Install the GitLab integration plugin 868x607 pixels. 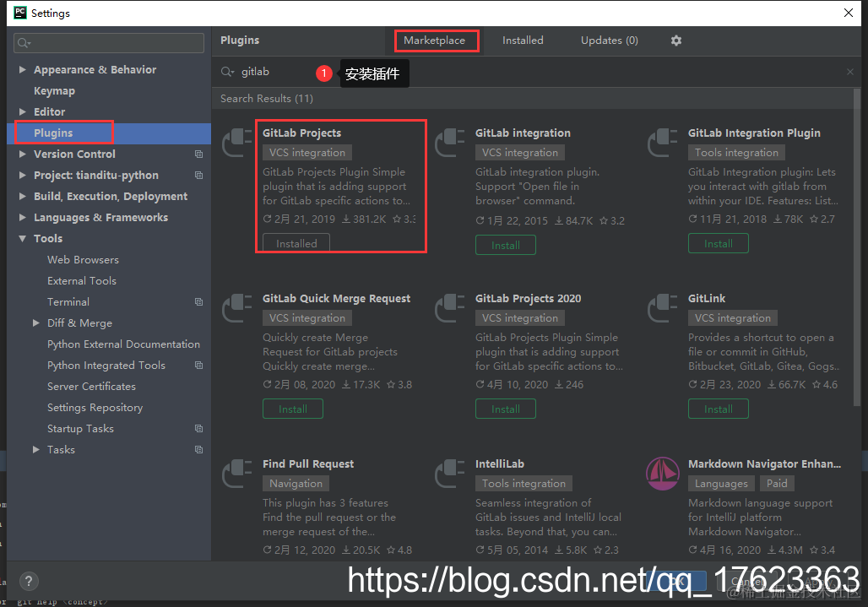click(x=506, y=245)
